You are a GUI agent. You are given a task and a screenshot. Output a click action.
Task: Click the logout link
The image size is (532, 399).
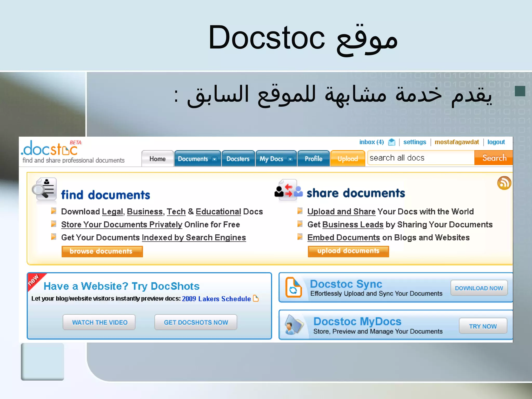tap(496, 142)
